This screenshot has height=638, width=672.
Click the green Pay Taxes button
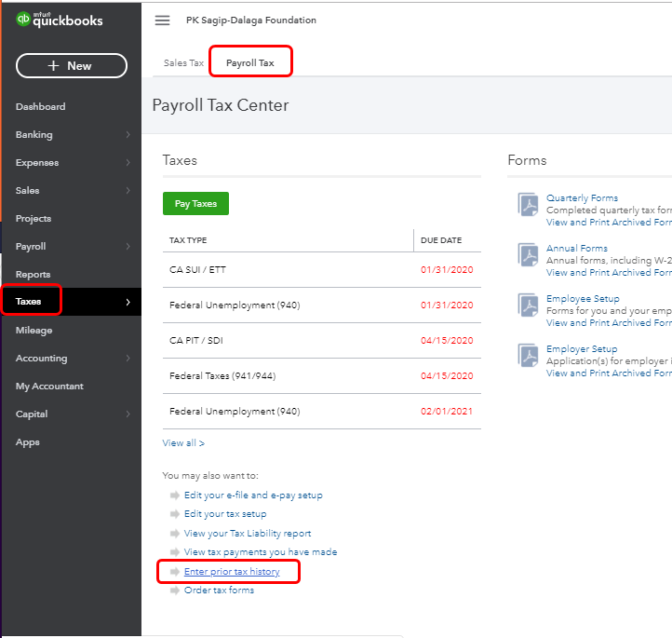(x=195, y=204)
